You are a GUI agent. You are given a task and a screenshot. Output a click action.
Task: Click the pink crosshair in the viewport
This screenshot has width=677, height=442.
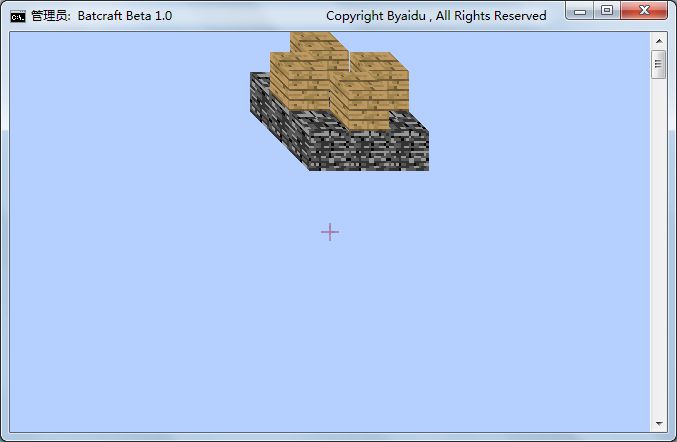330,232
